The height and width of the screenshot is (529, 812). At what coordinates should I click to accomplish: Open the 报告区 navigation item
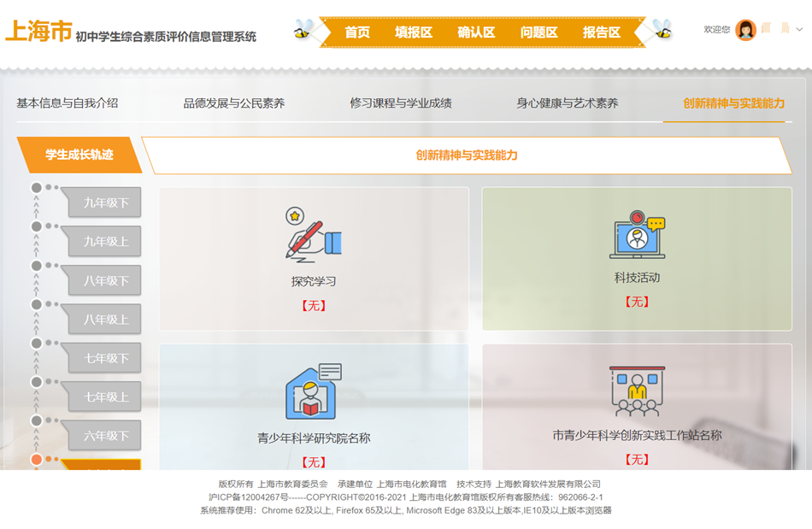tap(602, 32)
